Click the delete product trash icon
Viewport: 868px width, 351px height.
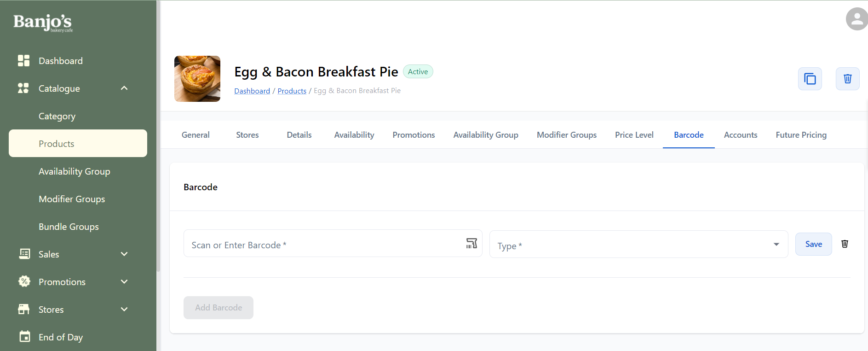point(847,79)
